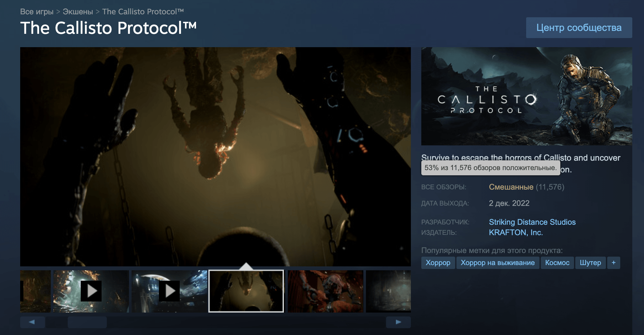
Task: Play the second trailer with spaceship thumbnail
Action: tap(169, 291)
